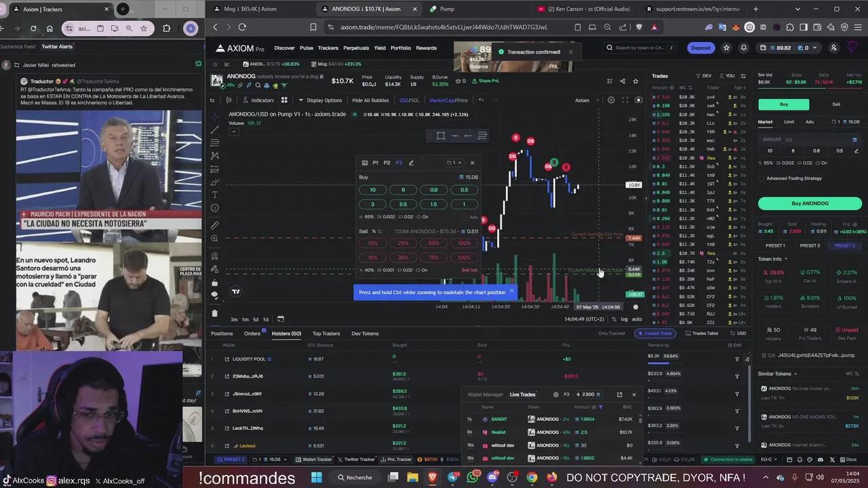Toggle the magnet mode tool
The image size is (868, 488).
pyautogui.click(x=215, y=256)
